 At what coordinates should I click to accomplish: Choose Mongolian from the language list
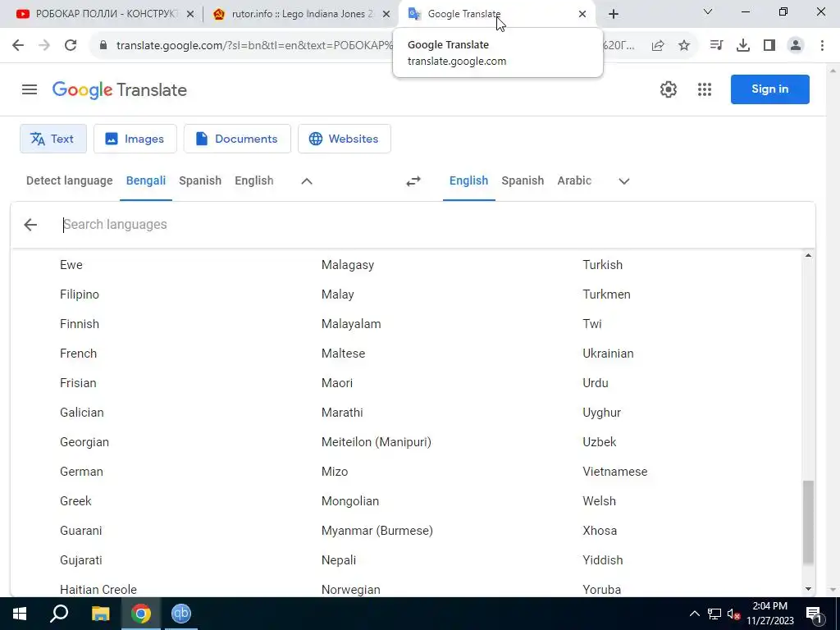point(349,501)
